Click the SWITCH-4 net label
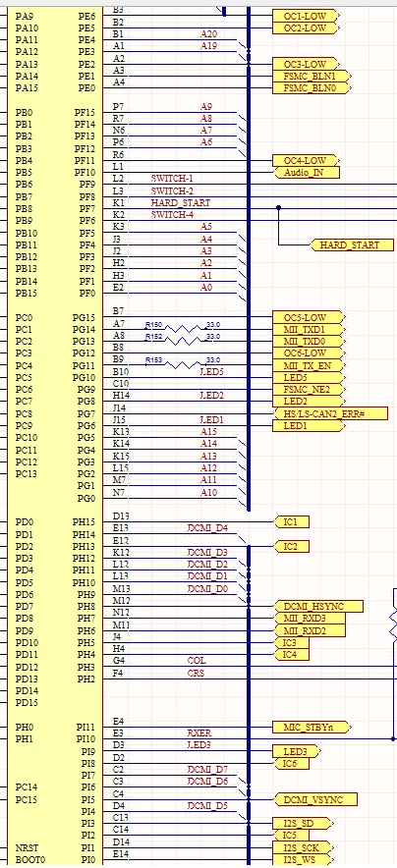This screenshot has width=397, height=868. click(x=172, y=215)
